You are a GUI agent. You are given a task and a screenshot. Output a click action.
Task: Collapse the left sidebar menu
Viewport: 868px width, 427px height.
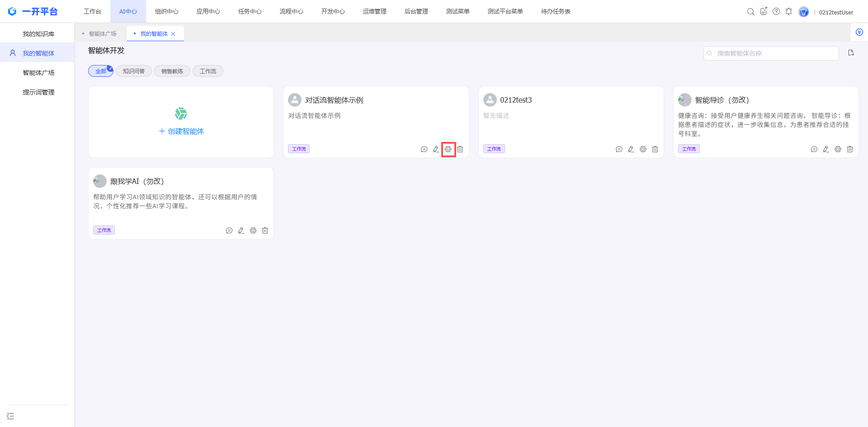[10, 416]
